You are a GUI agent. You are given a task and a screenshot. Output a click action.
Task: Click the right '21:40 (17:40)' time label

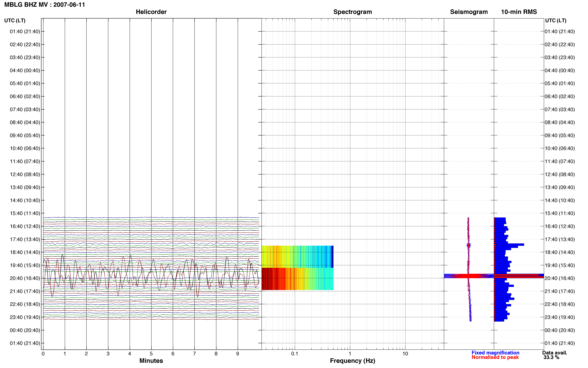[560, 291]
